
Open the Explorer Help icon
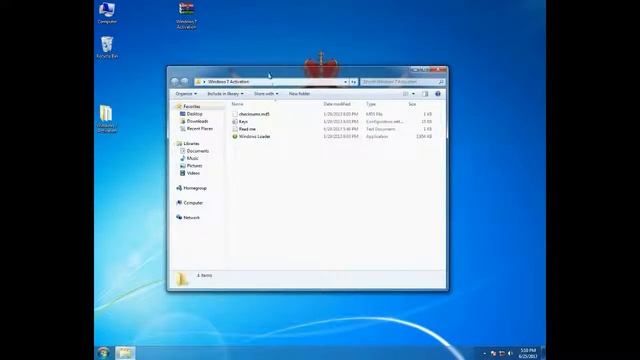pos(438,94)
